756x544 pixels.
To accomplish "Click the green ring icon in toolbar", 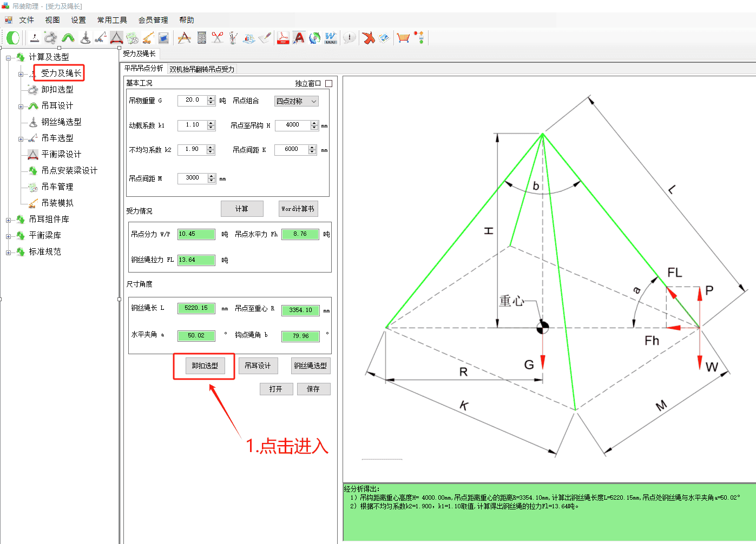I will click(13, 38).
